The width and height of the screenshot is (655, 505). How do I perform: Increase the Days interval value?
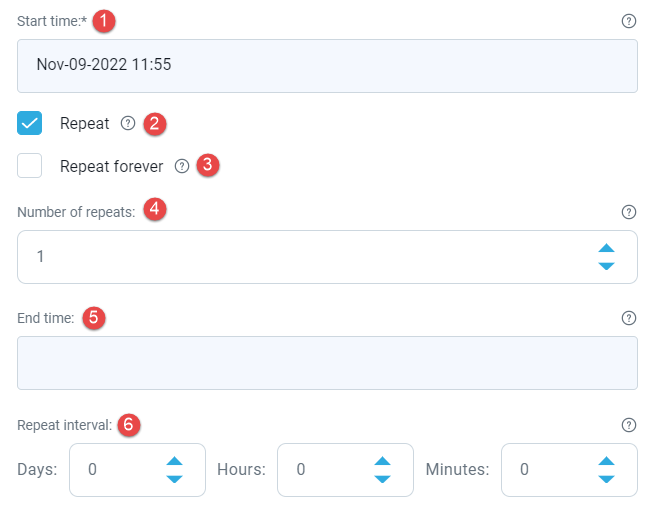point(174,461)
